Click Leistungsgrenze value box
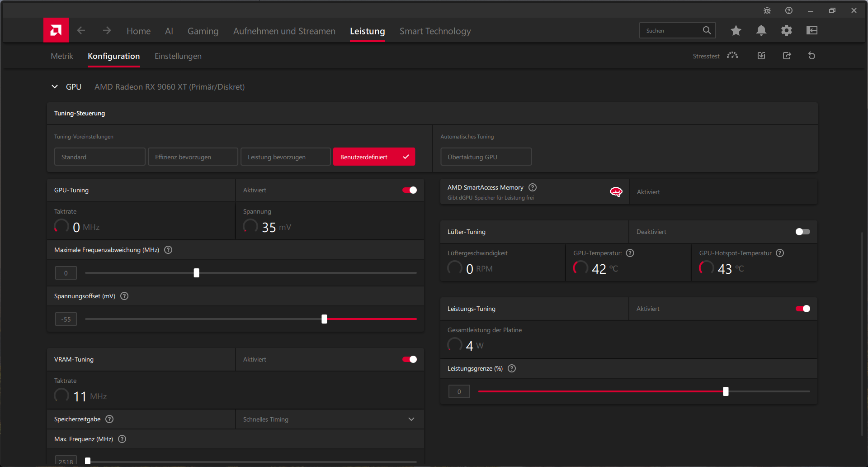Viewport: 868px width, 467px height. (x=459, y=391)
